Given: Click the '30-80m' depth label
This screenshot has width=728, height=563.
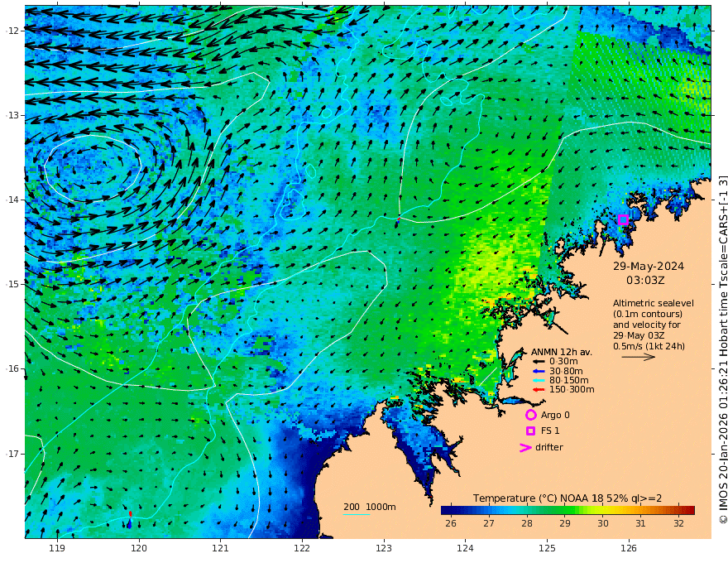Looking at the screenshot, I should click(x=566, y=371).
